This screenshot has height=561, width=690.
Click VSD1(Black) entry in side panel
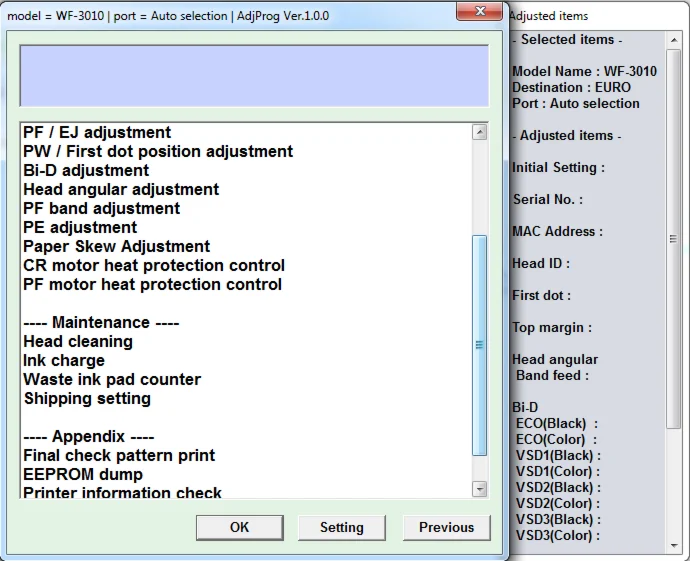tap(558, 455)
